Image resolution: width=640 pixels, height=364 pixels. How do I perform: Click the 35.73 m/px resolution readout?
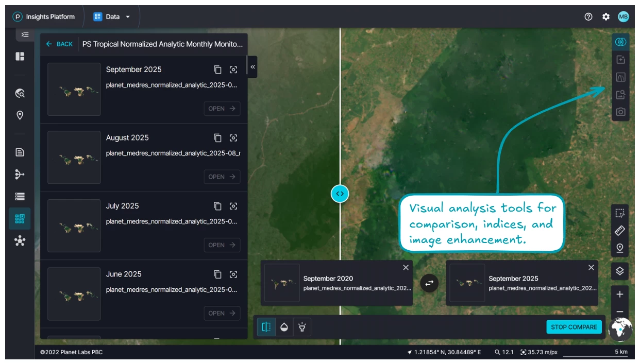tap(539, 352)
